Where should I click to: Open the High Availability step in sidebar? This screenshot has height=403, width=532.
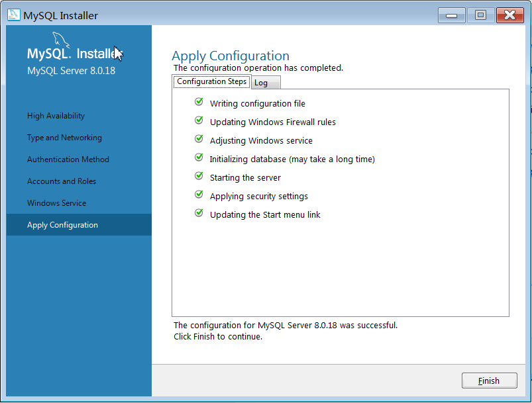point(56,116)
